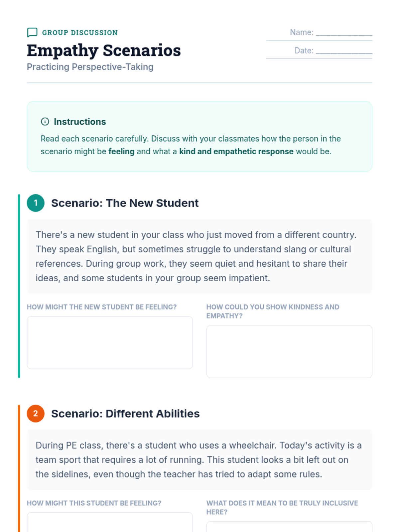Screen dimensions: 399x532
Task: Click the speech bubble Group Discussion icon
Action: click(x=32, y=32)
